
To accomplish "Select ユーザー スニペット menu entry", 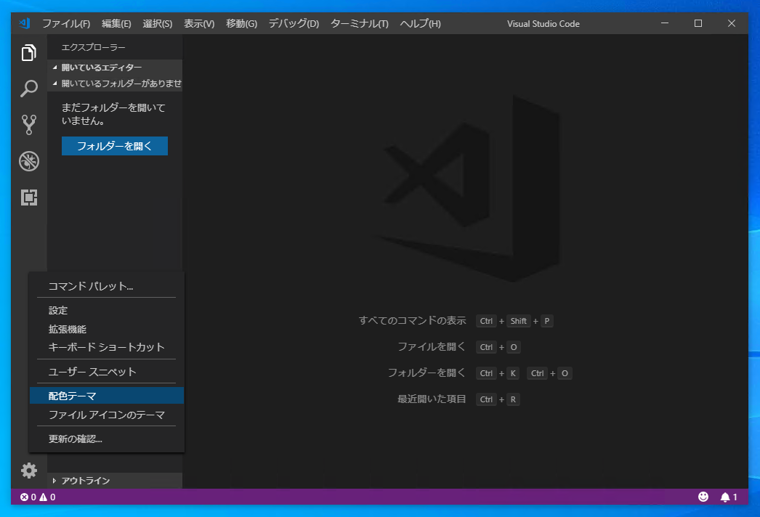I will (107, 372).
